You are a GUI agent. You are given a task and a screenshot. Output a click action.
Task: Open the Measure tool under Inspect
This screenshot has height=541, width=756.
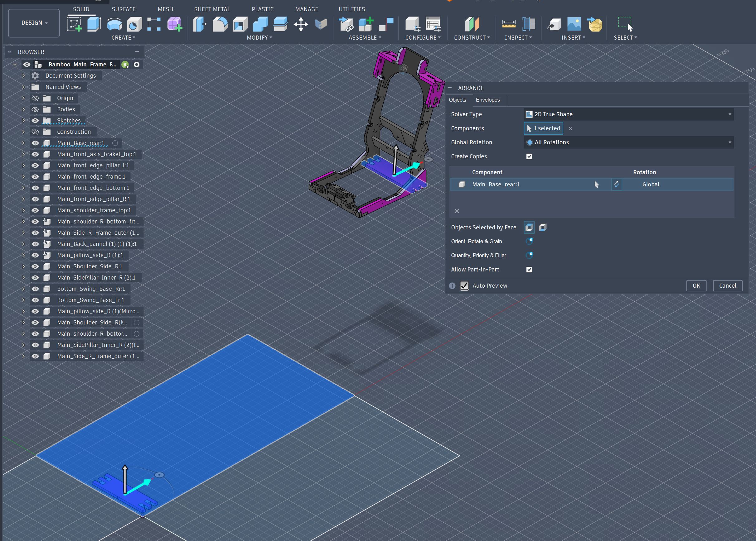click(509, 24)
